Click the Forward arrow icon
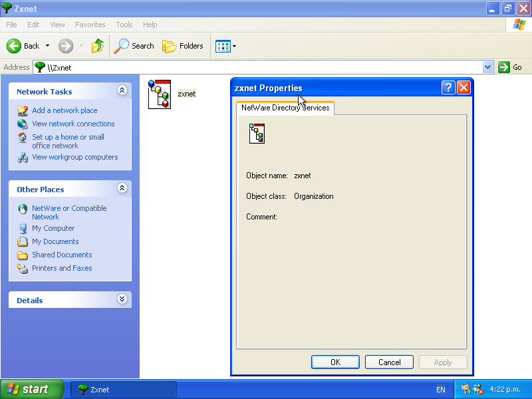The width and height of the screenshot is (532, 399). coord(65,46)
